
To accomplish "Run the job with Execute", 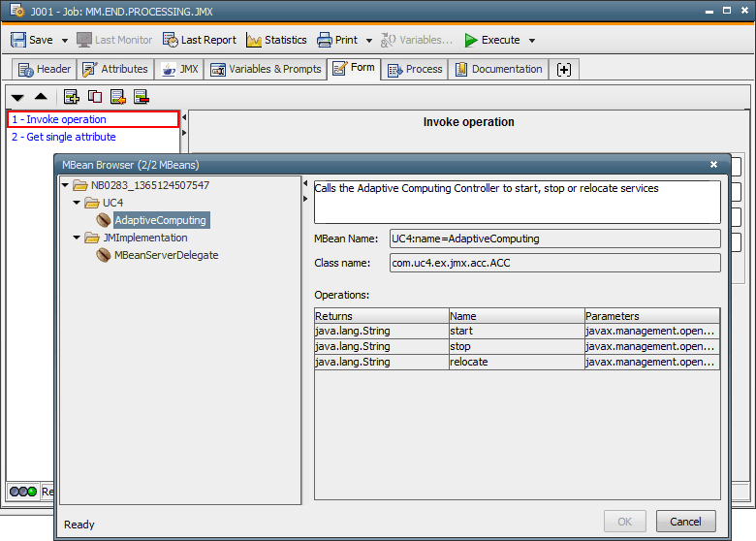I will click(x=492, y=40).
